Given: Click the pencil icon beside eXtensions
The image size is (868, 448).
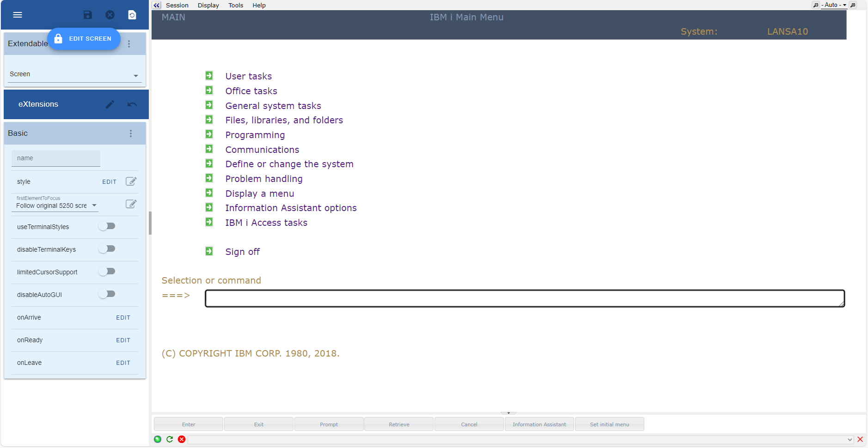Looking at the screenshot, I should pyautogui.click(x=110, y=104).
